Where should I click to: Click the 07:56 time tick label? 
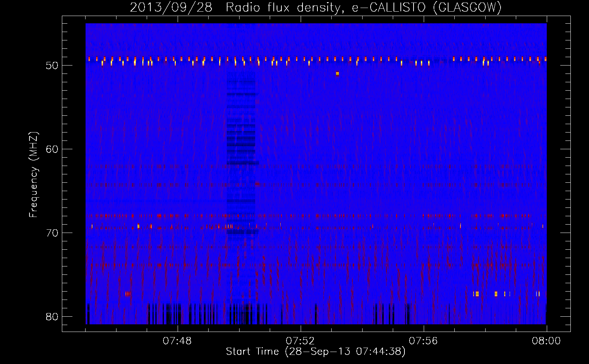[x=423, y=341]
